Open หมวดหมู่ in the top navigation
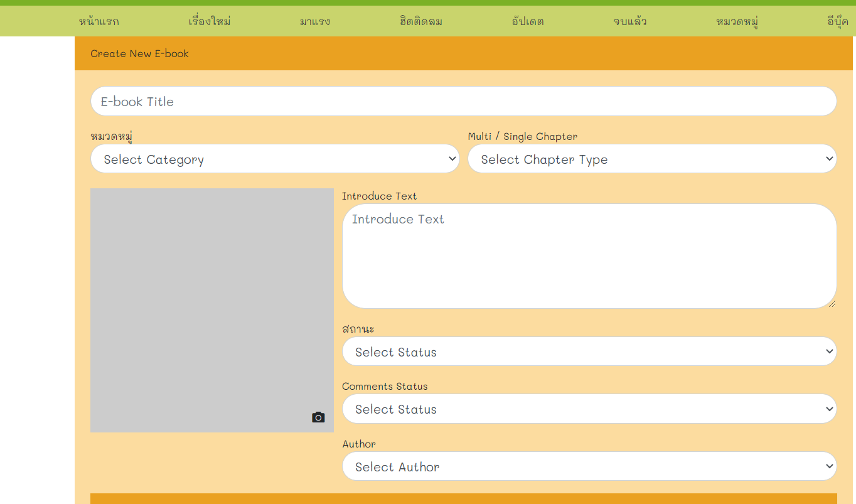Viewport: 856px width, 504px height. [x=737, y=21]
